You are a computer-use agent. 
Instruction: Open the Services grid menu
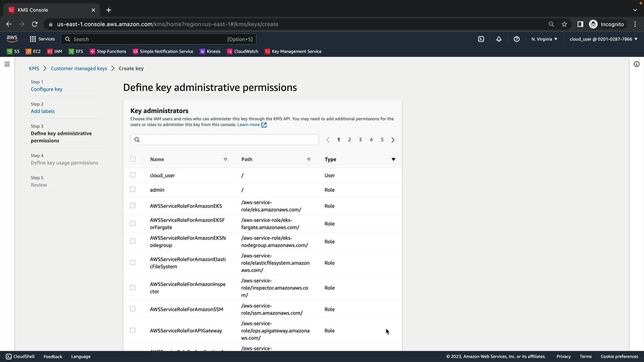(x=42, y=39)
